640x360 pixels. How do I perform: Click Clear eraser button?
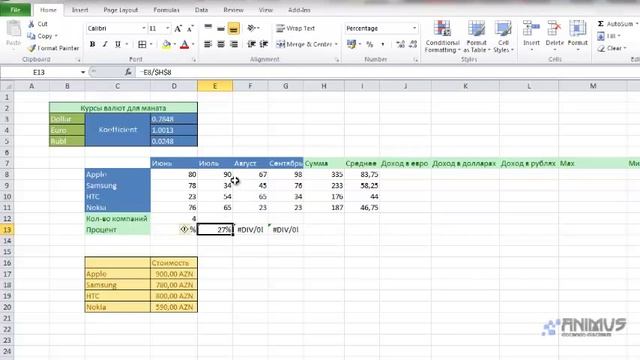[611, 48]
